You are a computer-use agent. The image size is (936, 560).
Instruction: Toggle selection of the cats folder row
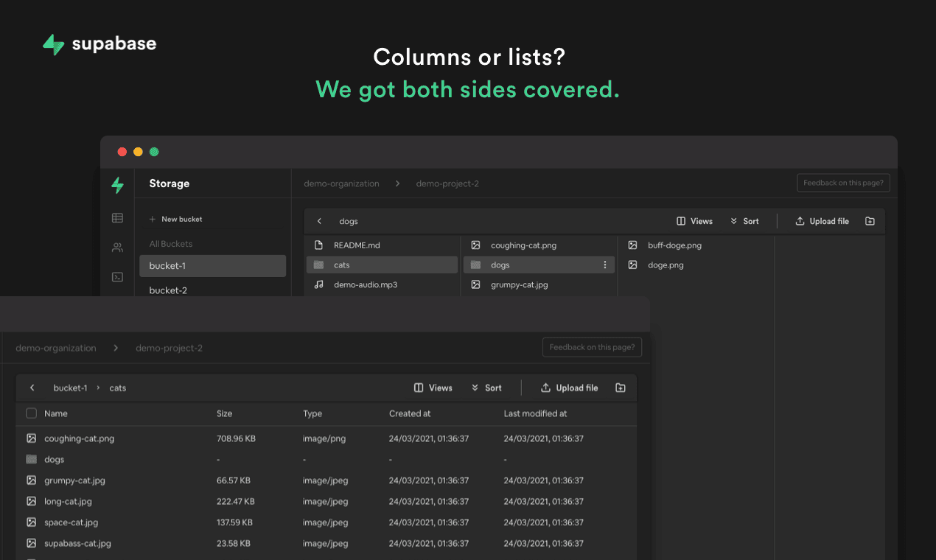click(x=382, y=265)
